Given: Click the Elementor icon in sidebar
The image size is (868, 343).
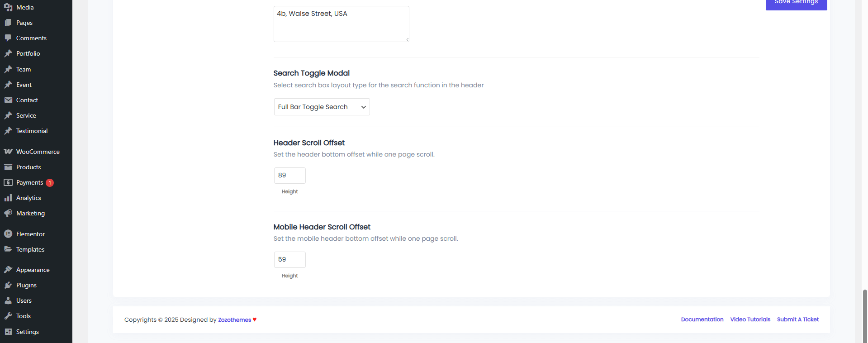Looking at the screenshot, I should pyautogui.click(x=8, y=234).
